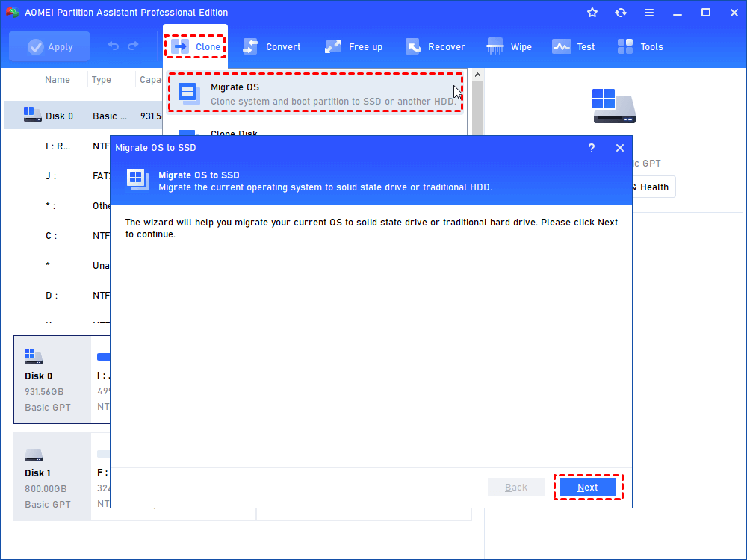The height and width of the screenshot is (560, 747).
Task: Click the Undo arrow icon
Action: (x=113, y=46)
